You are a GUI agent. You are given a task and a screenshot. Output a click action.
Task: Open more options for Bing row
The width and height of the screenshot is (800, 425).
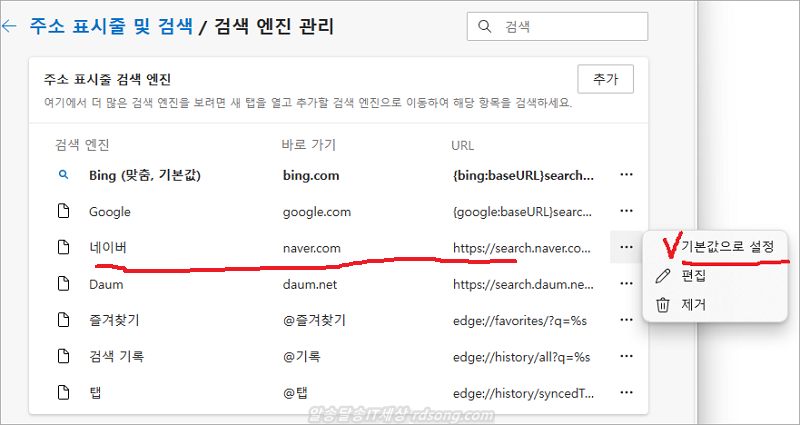pos(627,175)
